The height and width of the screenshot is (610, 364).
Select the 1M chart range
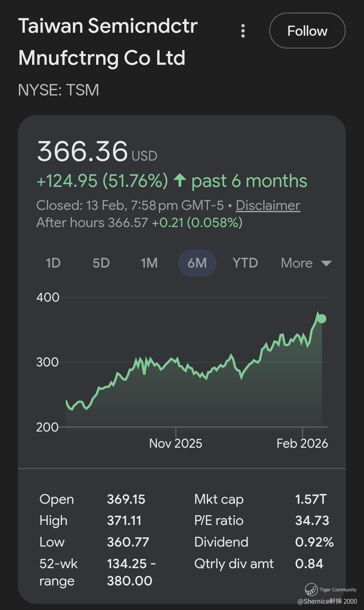149,263
